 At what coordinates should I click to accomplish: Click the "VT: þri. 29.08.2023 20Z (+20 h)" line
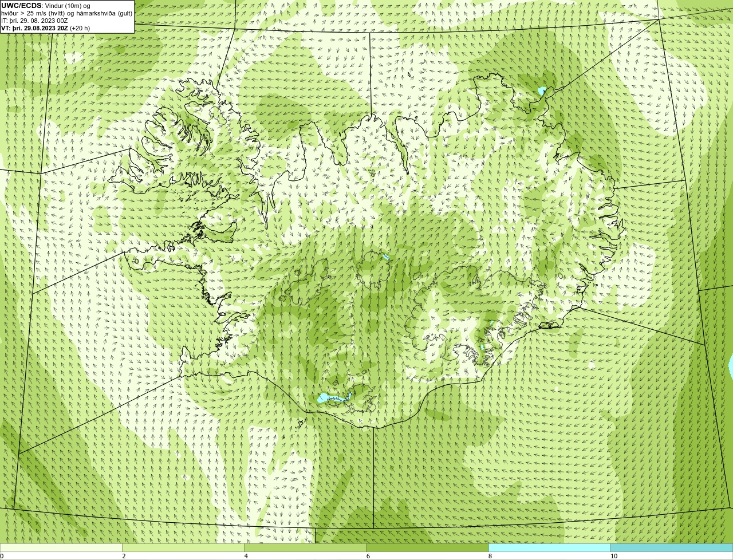45,28
